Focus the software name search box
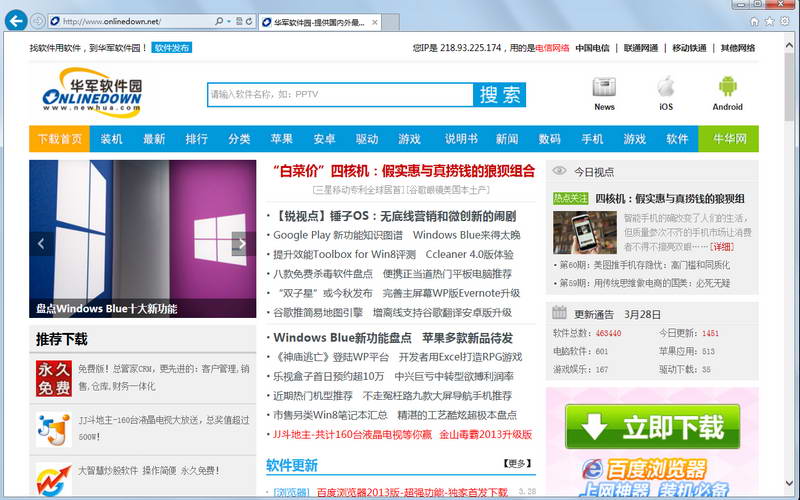 coord(340,94)
